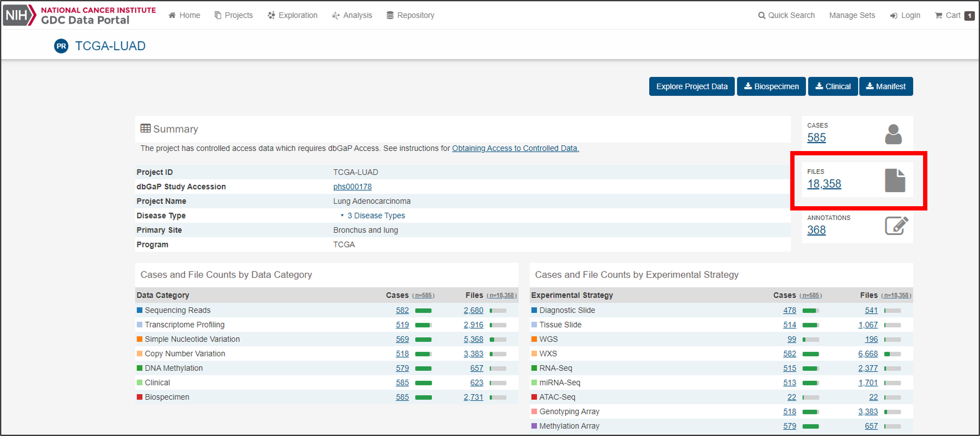980x436 pixels.
Task: Open the Home menu item
Action: (185, 15)
